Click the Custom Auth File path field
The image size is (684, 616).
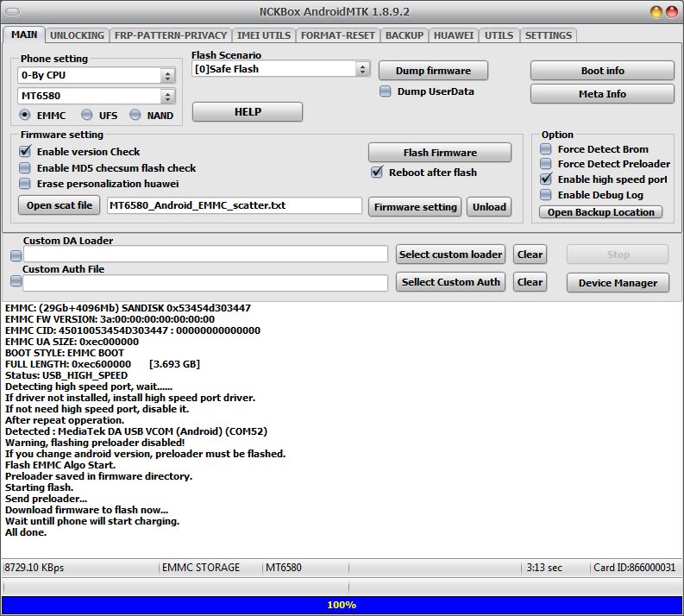[205, 283]
